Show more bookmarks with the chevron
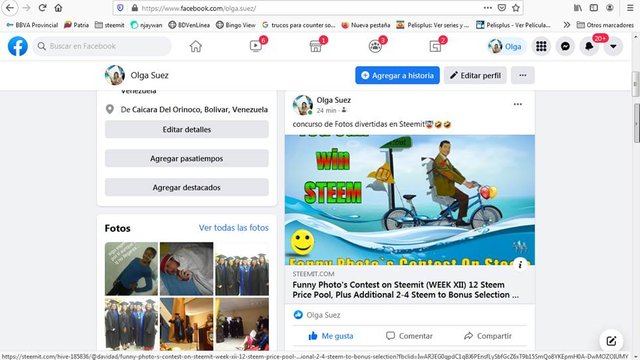 click(x=567, y=25)
